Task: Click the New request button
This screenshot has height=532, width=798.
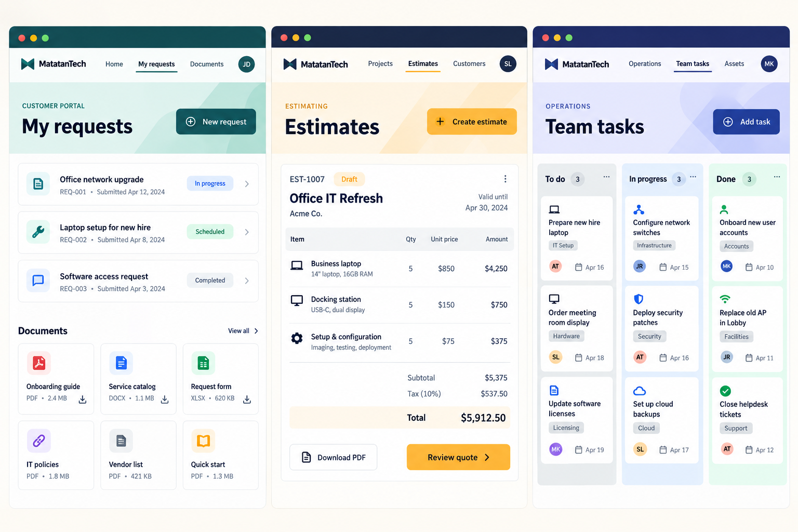Action: 216,122
